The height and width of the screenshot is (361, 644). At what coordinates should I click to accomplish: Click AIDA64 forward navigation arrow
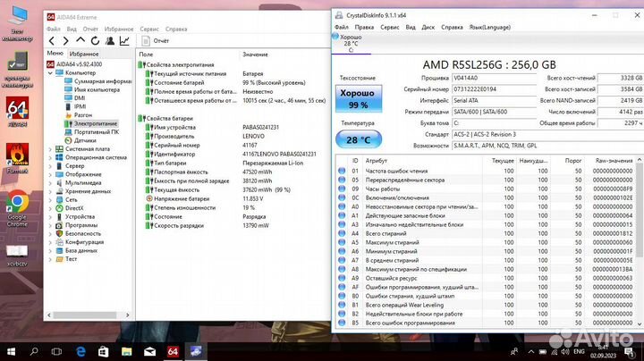tap(65, 40)
